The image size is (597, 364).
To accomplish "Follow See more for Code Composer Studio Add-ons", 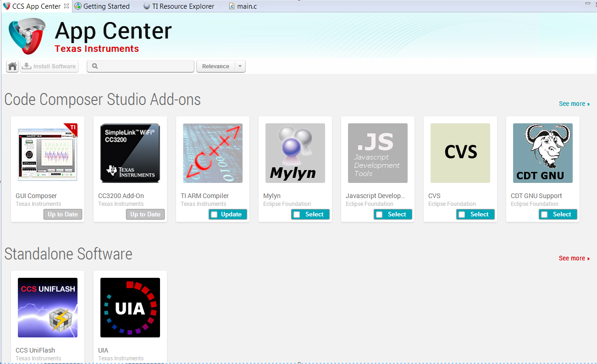I will coord(574,104).
